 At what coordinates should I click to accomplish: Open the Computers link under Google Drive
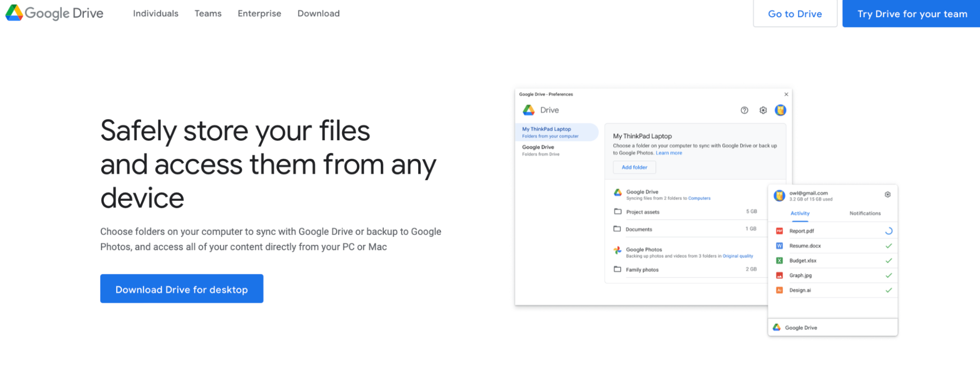700,198
